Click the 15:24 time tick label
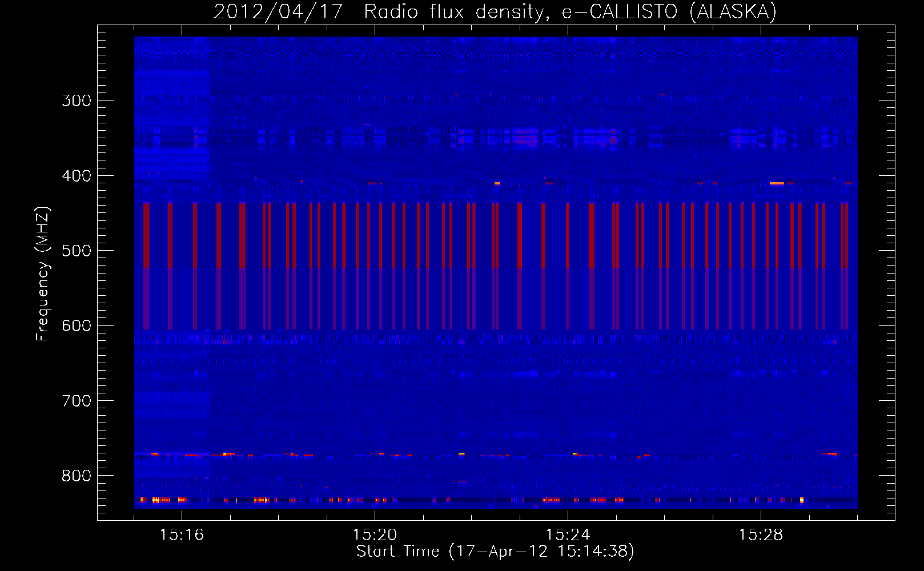 tap(568, 534)
